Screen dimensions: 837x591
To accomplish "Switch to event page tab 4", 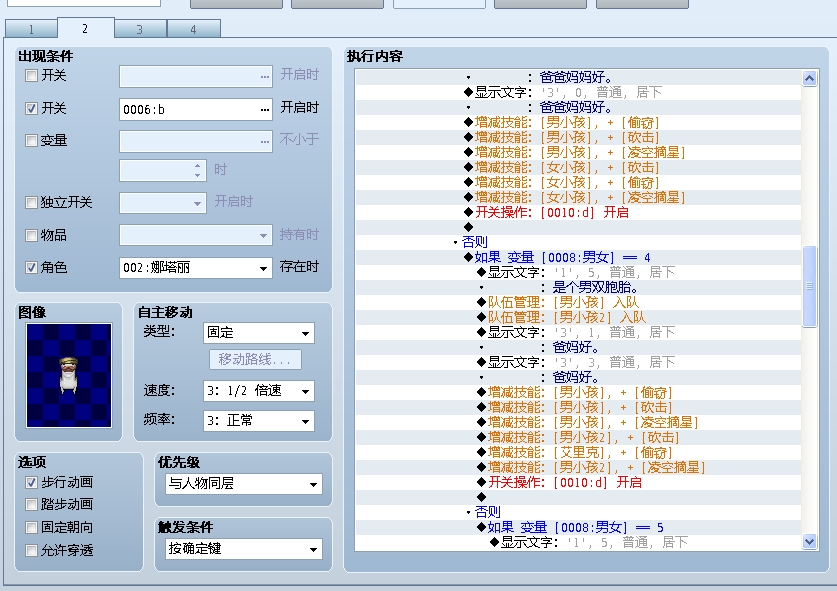I will click(x=194, y=29).
